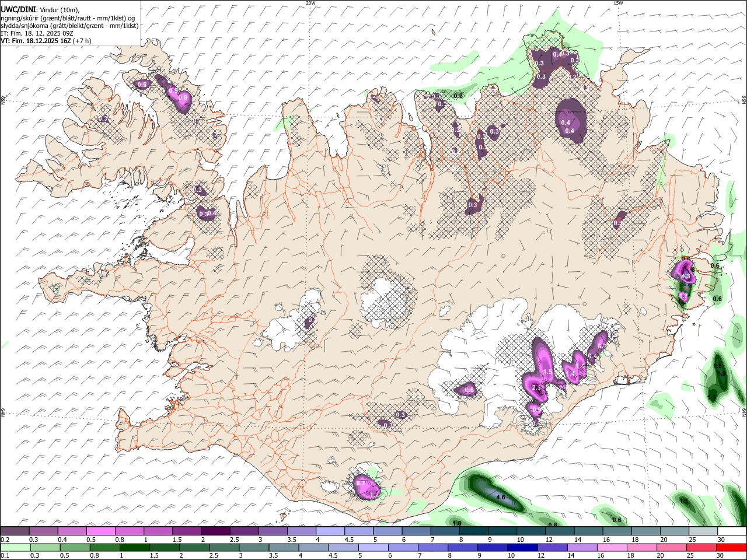Click the 2.3 snowfall value on the glacier

pyautogui.click(x=537, y=388)
